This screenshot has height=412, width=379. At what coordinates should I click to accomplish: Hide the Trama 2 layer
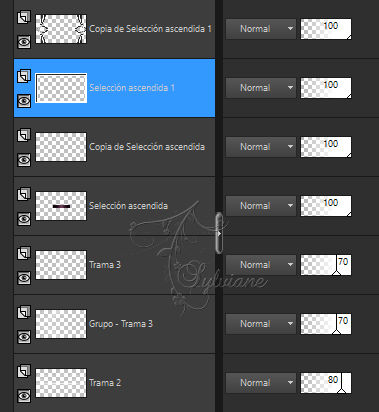point(24,396)
